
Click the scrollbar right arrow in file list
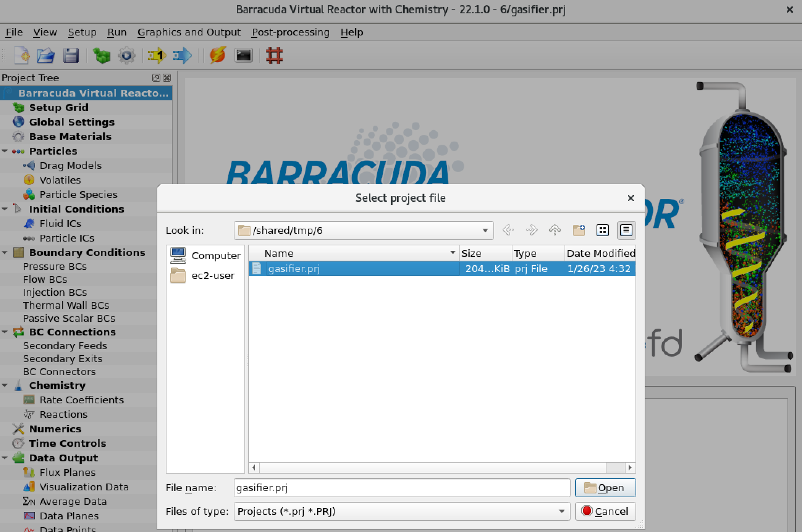[x=630, y=468]
